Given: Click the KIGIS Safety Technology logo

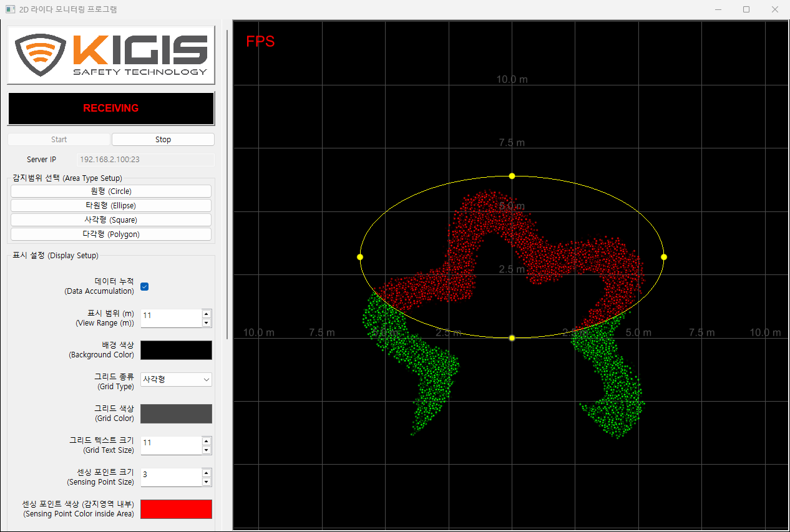Looking at the screenshot, I should [x=111, y=55].
